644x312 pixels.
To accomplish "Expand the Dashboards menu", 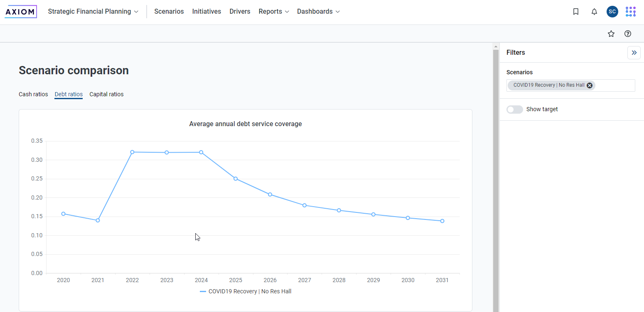I will (319, 12).
